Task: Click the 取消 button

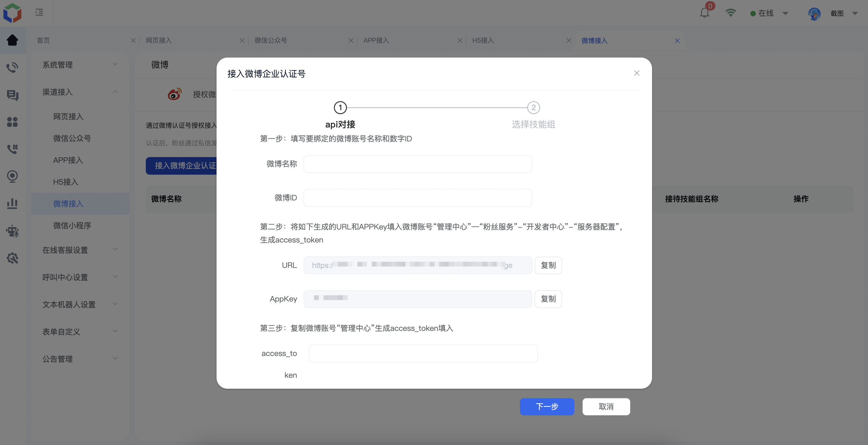Action: pos(606,407)
